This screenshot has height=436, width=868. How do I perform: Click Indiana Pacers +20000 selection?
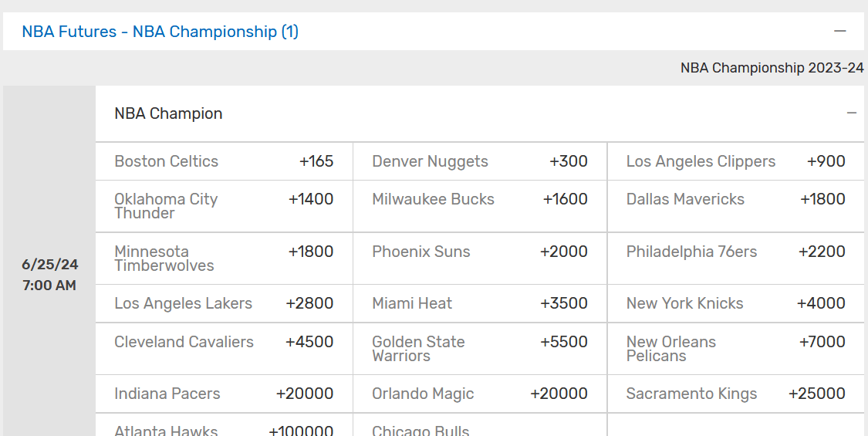(224, 394)
